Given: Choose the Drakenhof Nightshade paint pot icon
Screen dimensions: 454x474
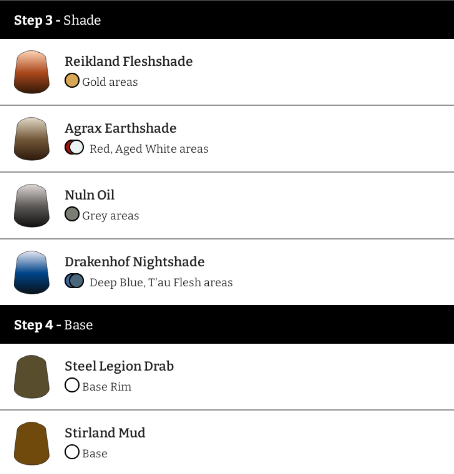Looking at the screenshot, I should [32, 272].
